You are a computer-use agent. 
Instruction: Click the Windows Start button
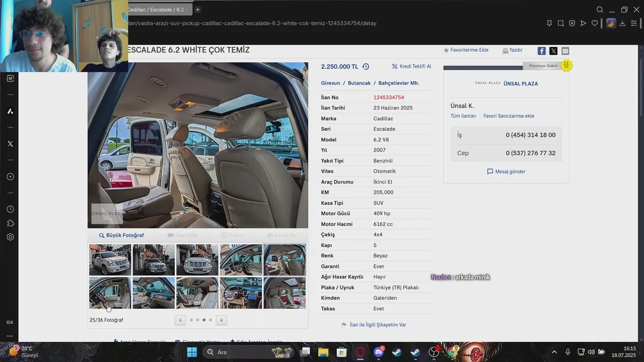point(192,352)
